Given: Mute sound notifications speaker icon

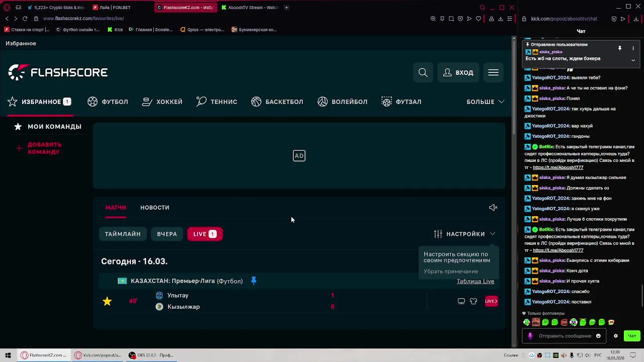Looking at the screenshot, I should 493,208.
